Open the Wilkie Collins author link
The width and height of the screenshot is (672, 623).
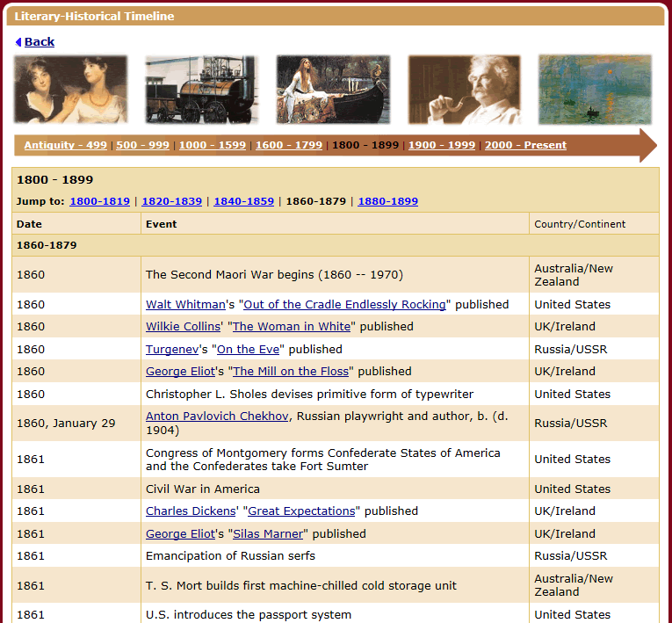point(183,326)
